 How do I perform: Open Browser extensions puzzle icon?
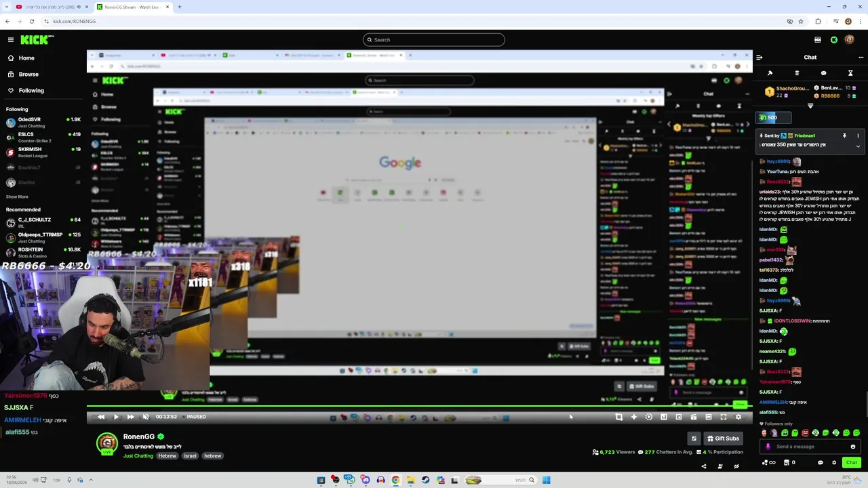818,21
